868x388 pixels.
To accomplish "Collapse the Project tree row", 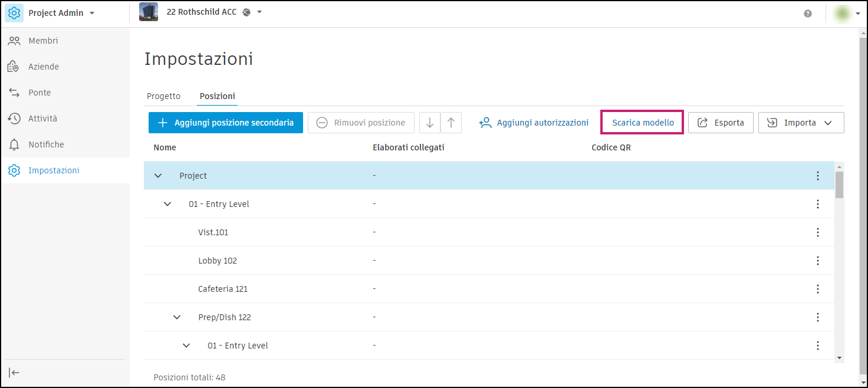I will click(x=158, y=176).
